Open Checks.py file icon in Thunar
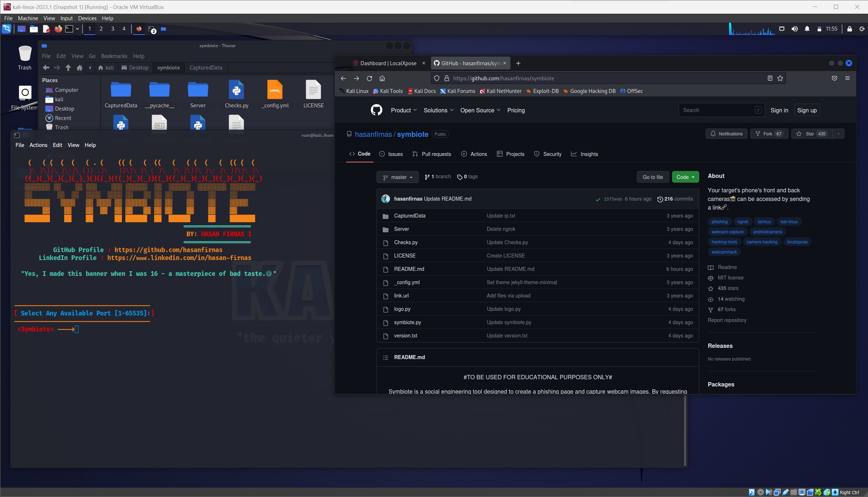Image resolution: width=868 pixels, height=497 pixels. click(236, 90)
